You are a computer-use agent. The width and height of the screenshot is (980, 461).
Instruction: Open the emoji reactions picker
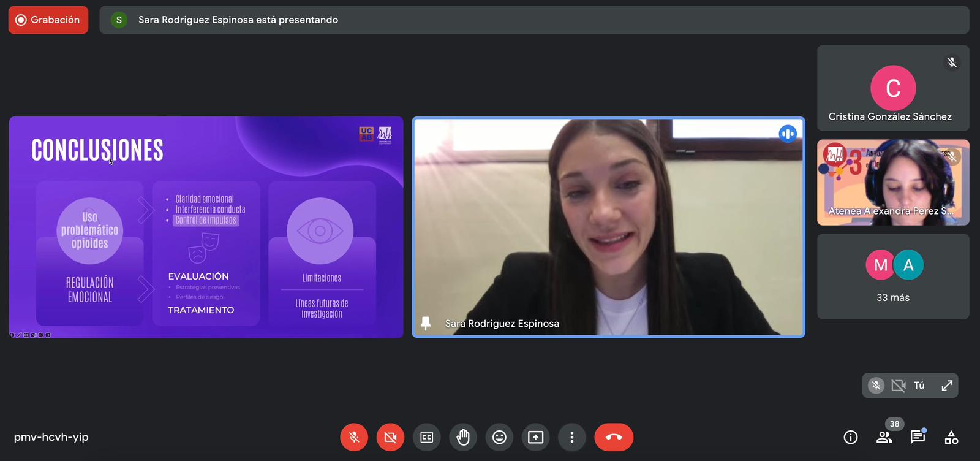499,437
